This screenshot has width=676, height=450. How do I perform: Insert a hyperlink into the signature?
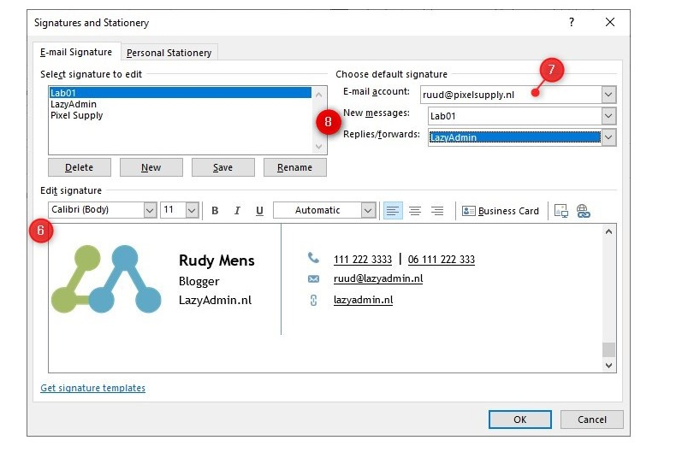tap(583, 211)
